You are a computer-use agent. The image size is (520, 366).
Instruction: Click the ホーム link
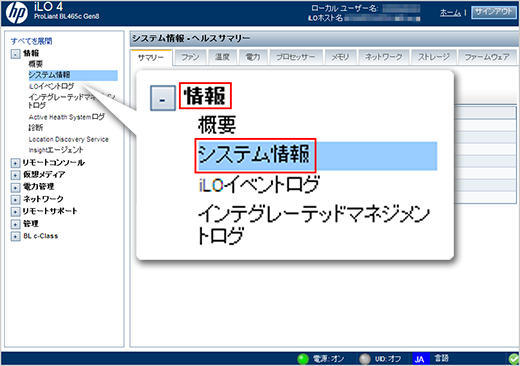pyautogui.click(x=450, y=13)
